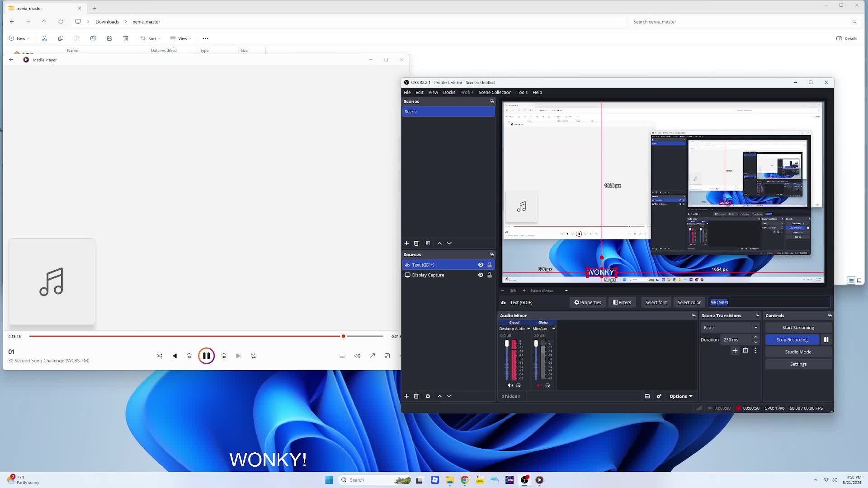
Task: Open the Scale to Window dropdown
Action: 549,291
